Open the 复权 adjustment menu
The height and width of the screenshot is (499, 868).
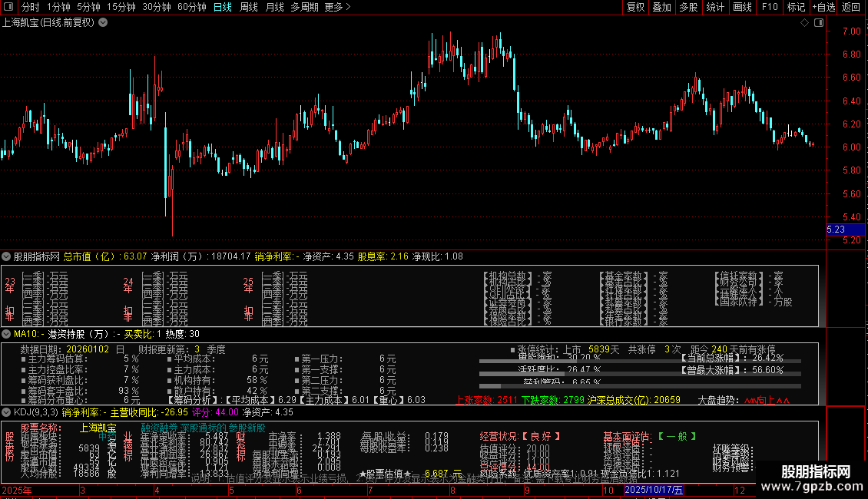click(635, 7)
